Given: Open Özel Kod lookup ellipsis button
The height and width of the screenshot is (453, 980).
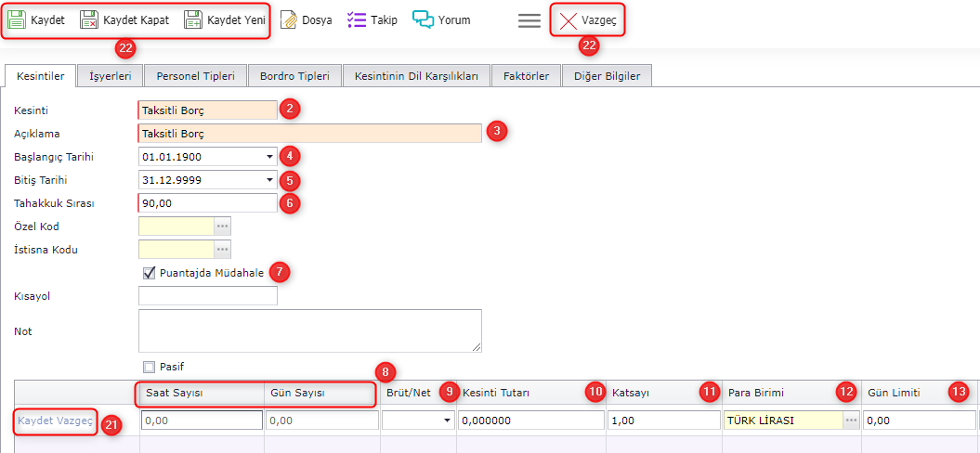Looking at the screenshot, I should (222, 226).
